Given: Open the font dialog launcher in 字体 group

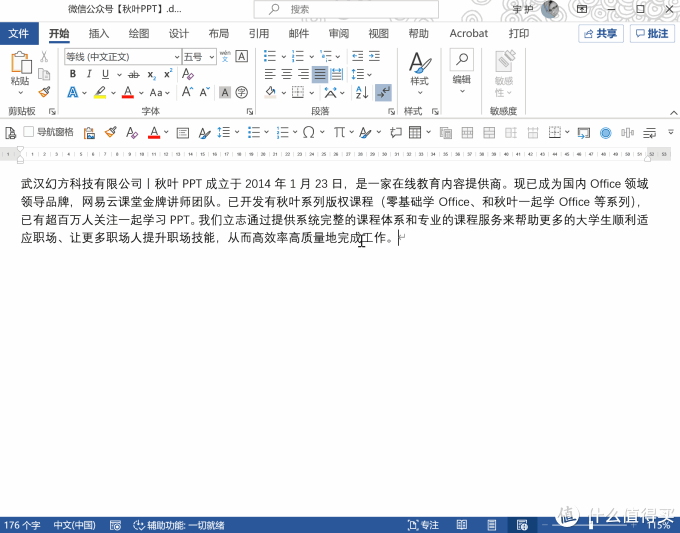Looking at the screenshot, I should tap(250, 111).
